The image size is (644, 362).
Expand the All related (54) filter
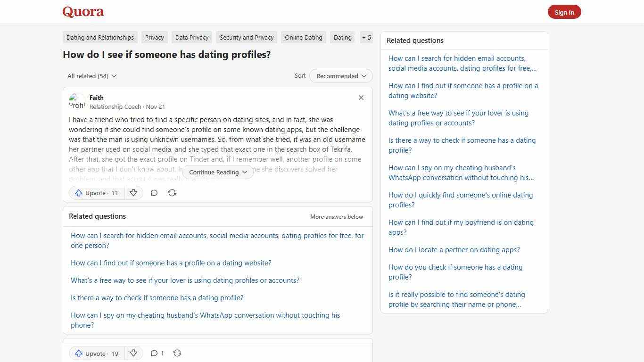coord(91,76)
